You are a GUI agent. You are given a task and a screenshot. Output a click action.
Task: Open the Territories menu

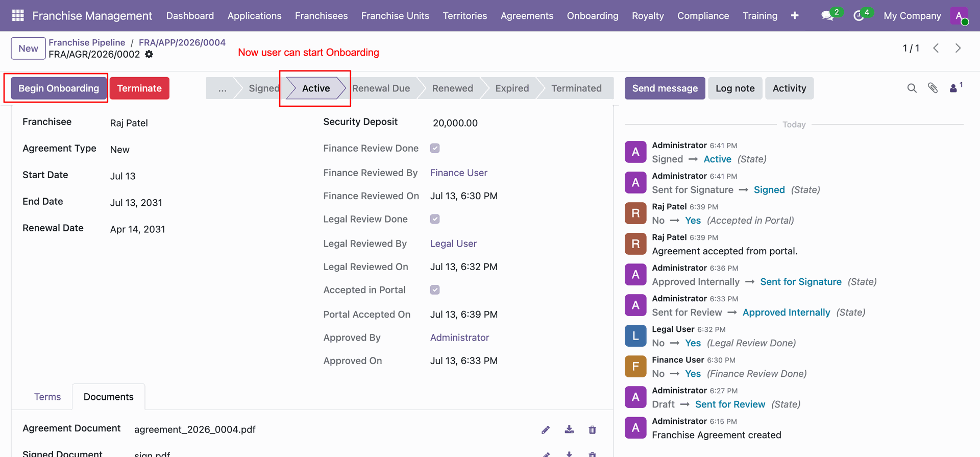pos(465,16)
